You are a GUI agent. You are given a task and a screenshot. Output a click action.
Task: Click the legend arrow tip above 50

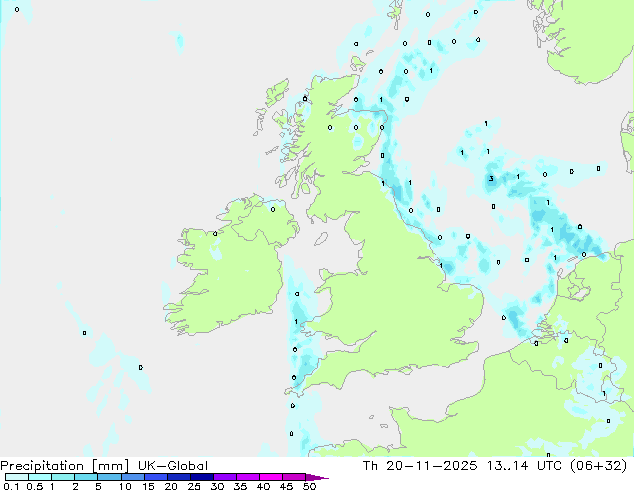(317, 477)
